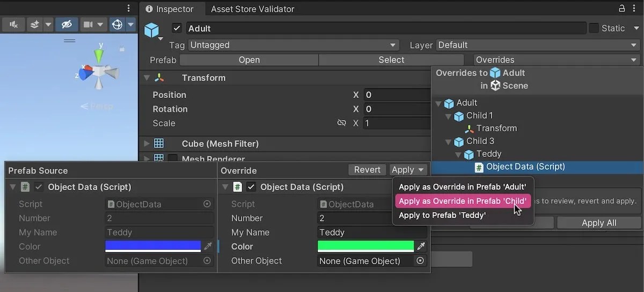Viewport: 644px width, 292px height.
Task: Choose Apply to Prefab 'Teddy'
Action: point(442,215)
